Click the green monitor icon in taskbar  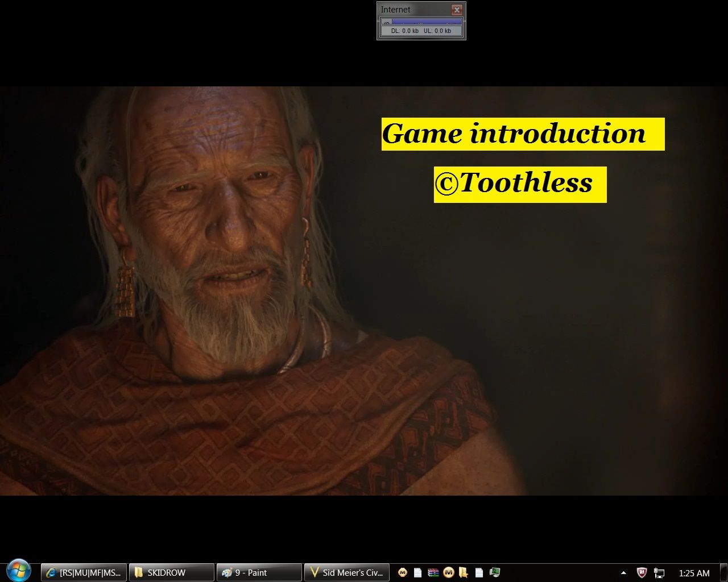495,572
